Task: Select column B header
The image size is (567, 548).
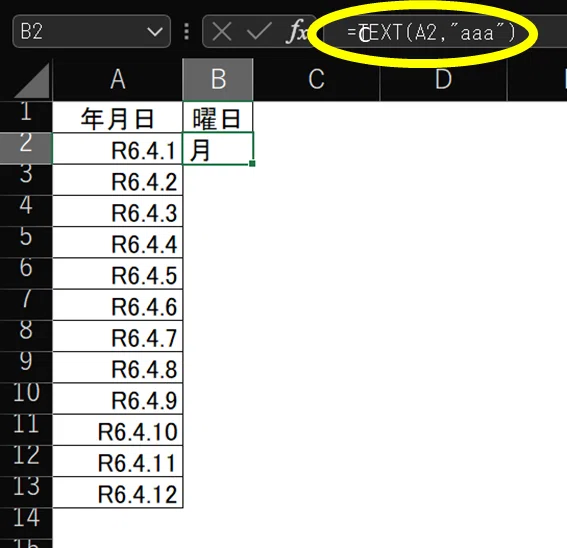Action: coord(218,80)
